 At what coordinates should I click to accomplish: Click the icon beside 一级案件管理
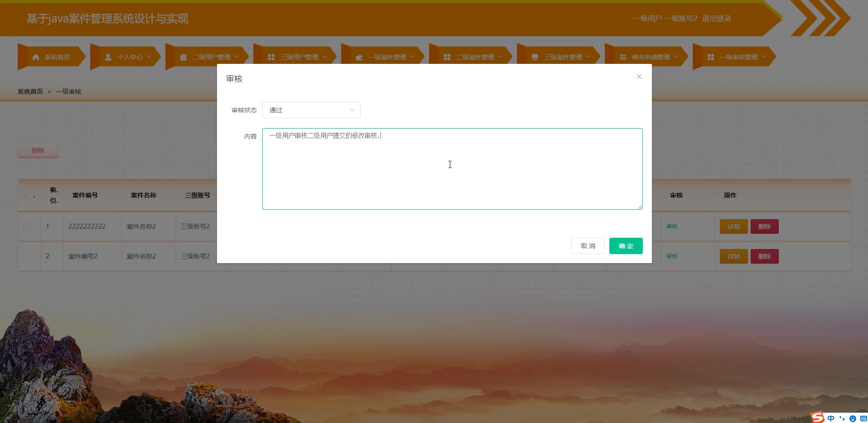(x=359, y=57)
